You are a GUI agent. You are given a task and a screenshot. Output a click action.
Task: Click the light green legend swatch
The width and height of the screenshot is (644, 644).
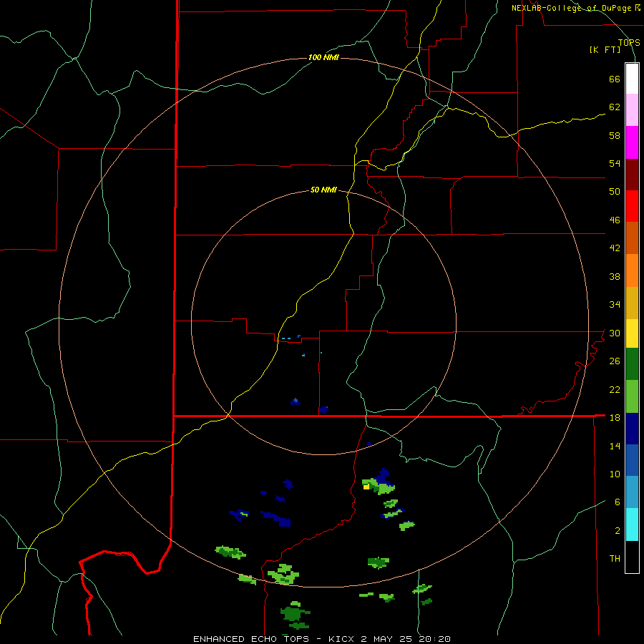coord(632,396)
